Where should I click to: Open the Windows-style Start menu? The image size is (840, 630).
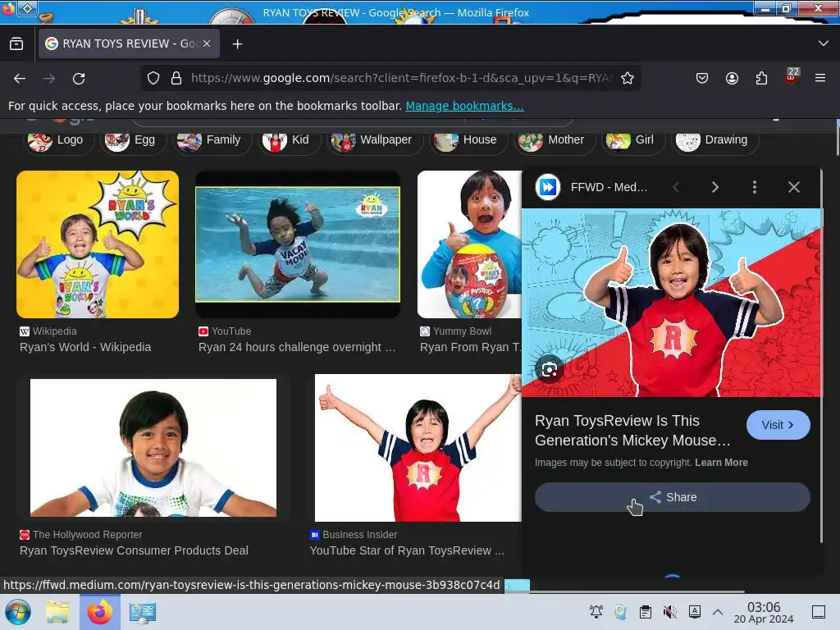pyautogui.click(x=18, y=612)
